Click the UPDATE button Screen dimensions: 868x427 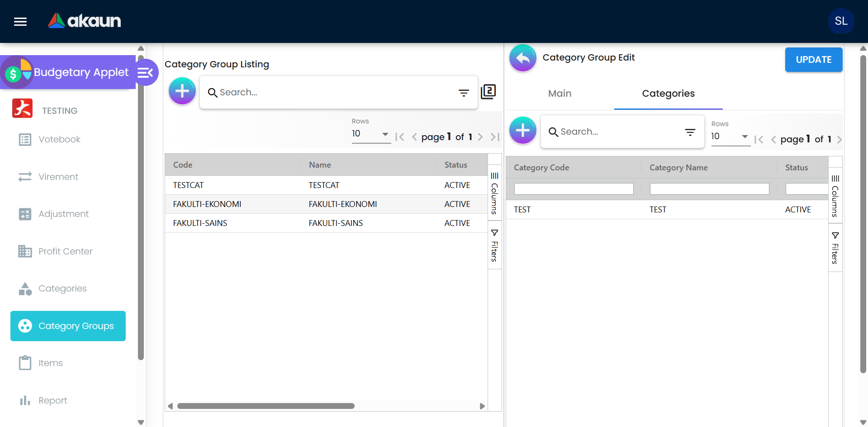(813, 60)
